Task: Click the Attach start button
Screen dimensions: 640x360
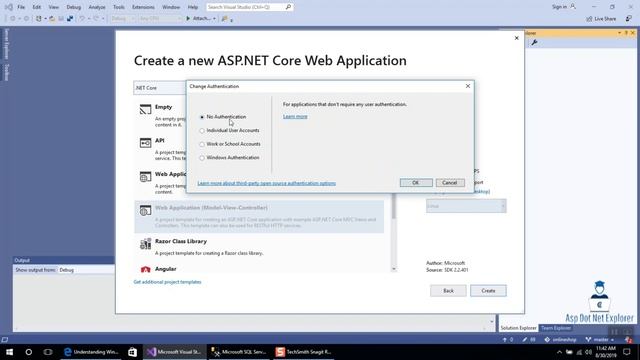Action: (198, 18)
